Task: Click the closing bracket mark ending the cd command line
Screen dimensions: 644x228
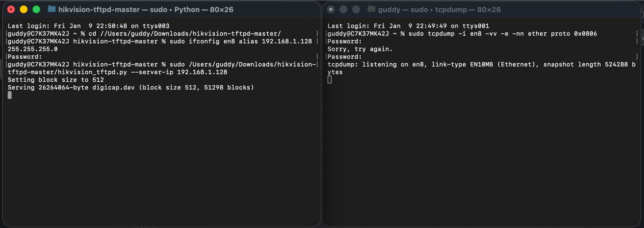Action: pos(317,33)
